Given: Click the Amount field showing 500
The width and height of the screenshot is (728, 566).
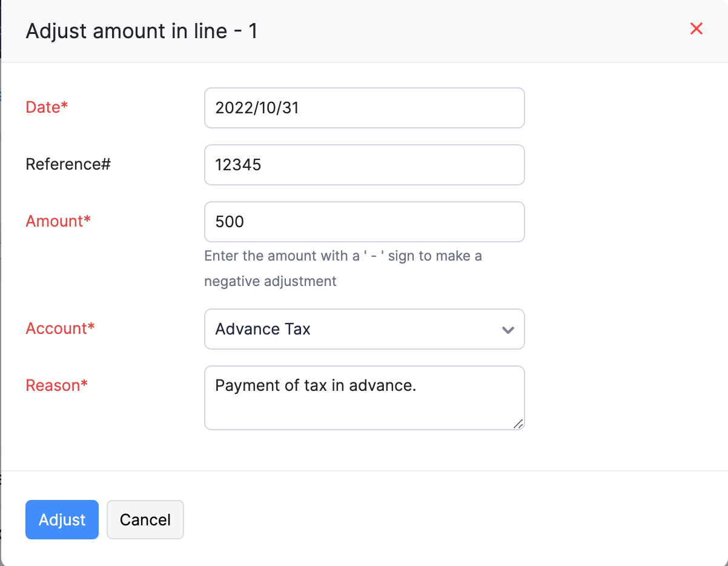Looking at the screenshot, I should click(x=363, y=222).
